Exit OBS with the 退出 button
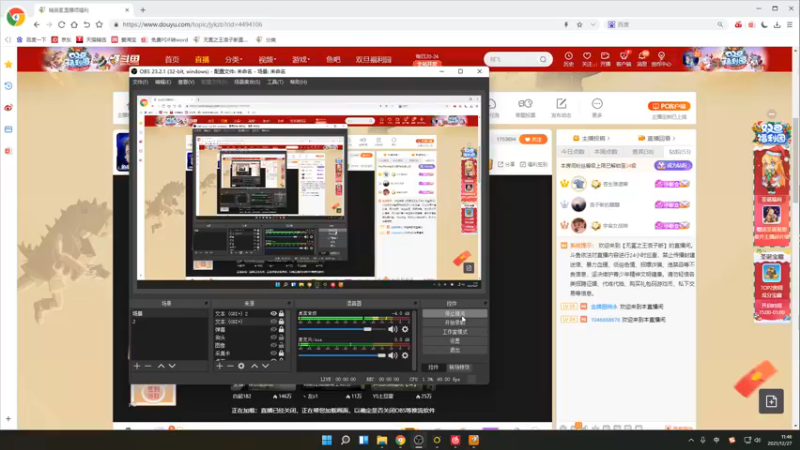Image resolution: width=800 pixels, height=450 pixels. [x=455, y=350]
